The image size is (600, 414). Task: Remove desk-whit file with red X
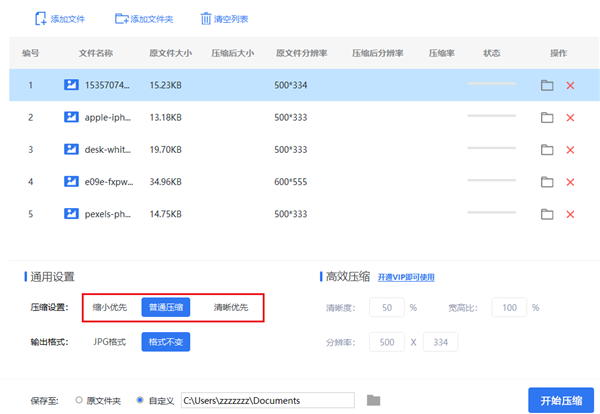(x=570, y=150)
